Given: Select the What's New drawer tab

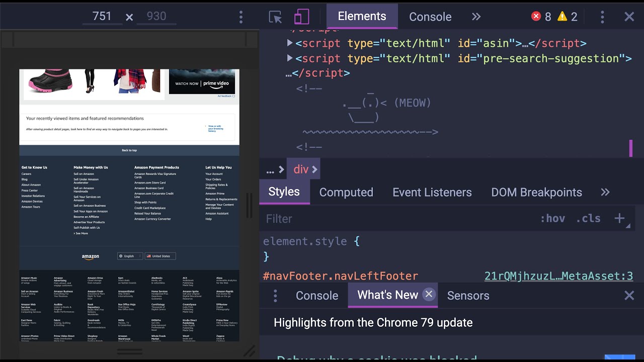Looking at the screenshot, I should [387, 295].
